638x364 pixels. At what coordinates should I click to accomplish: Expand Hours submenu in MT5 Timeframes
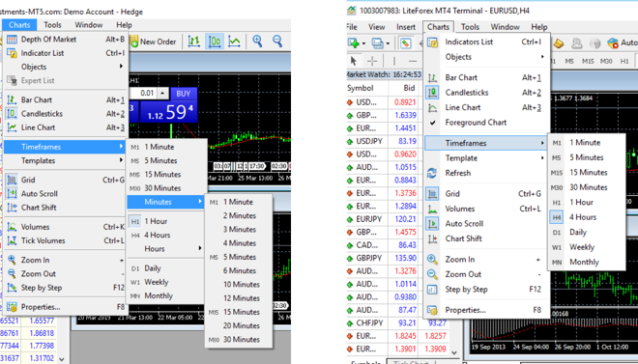[165, 249]
